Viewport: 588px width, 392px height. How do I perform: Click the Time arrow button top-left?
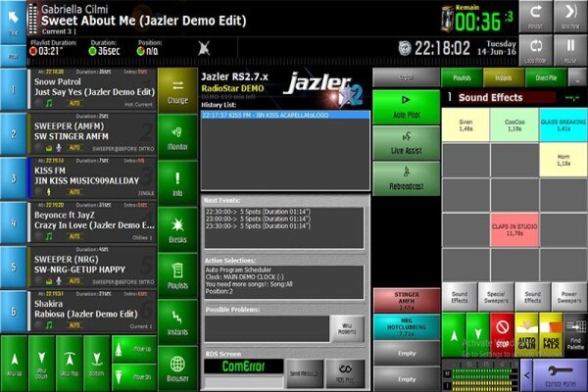pos(13,23)
